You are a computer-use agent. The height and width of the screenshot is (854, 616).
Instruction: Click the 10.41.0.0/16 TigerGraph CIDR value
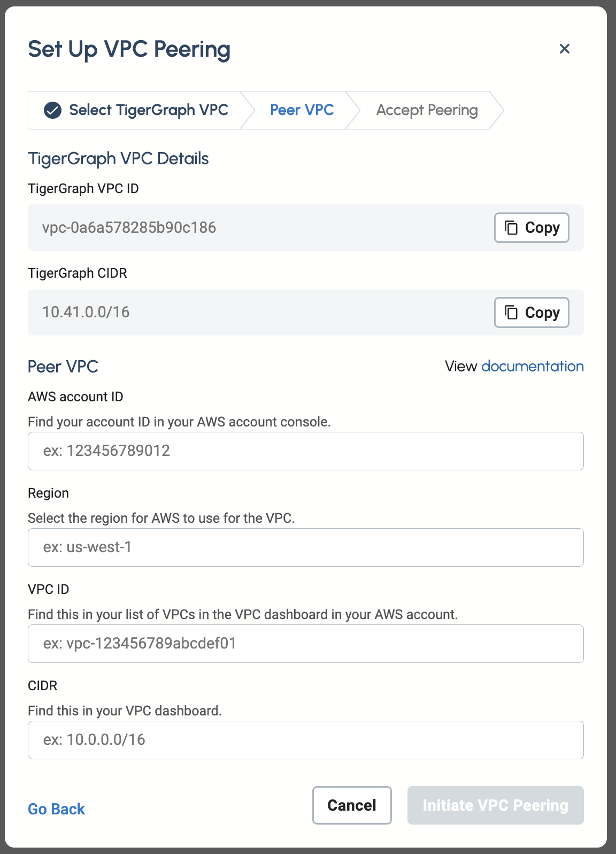(86, 312)
